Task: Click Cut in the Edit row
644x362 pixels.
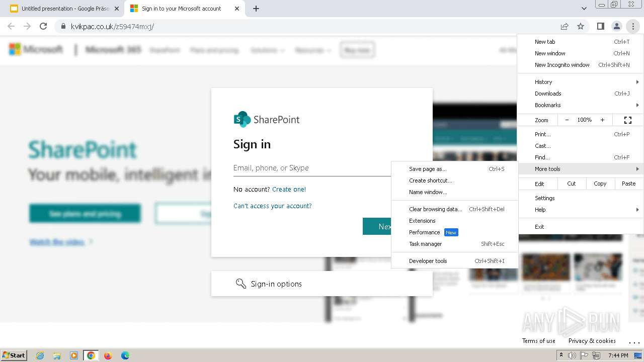Action: [572, 184]
